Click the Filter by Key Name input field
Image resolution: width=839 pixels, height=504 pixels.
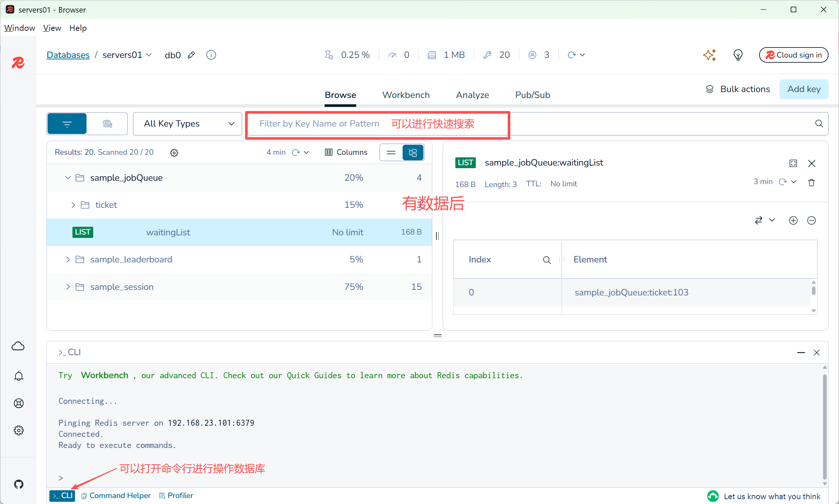click(x=319, y=124)
